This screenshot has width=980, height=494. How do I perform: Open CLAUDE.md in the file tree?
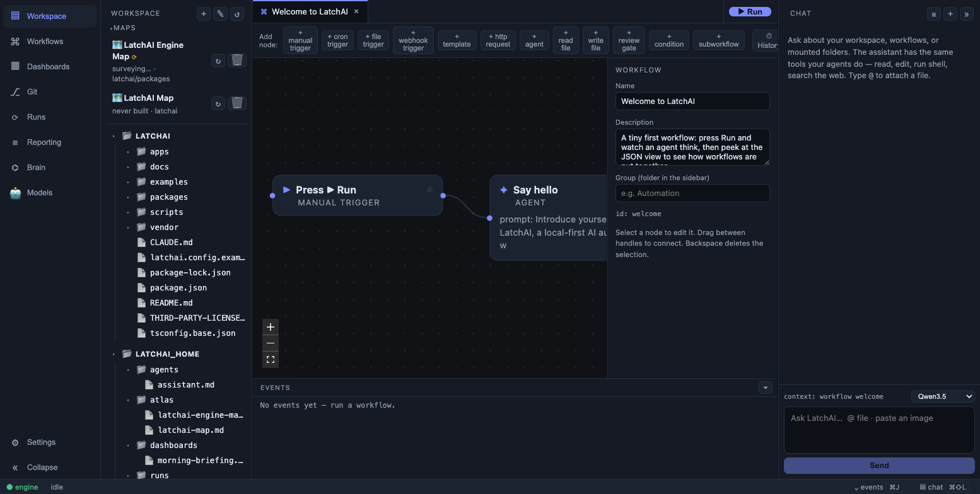[172, 243]
